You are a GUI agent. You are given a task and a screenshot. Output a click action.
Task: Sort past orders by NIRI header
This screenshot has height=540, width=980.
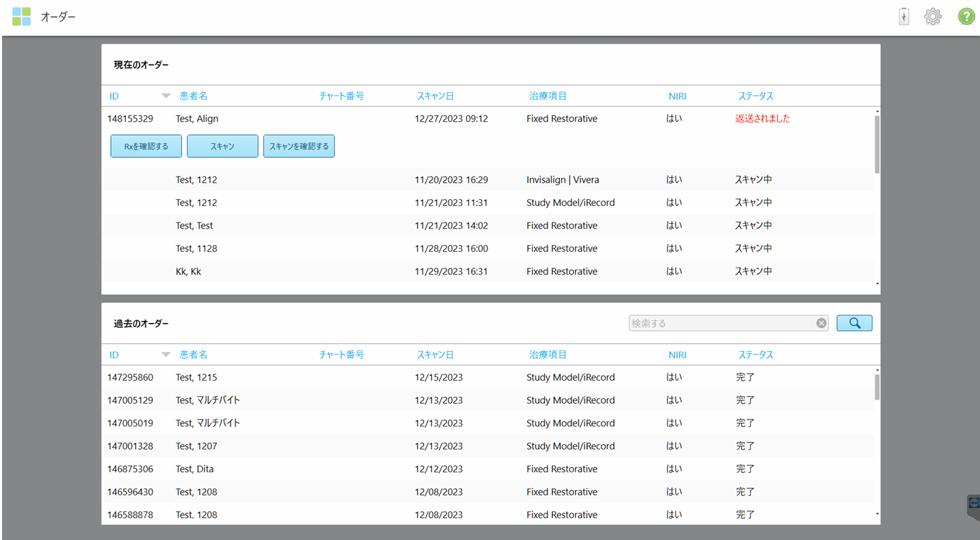click(x=678, y=355)
